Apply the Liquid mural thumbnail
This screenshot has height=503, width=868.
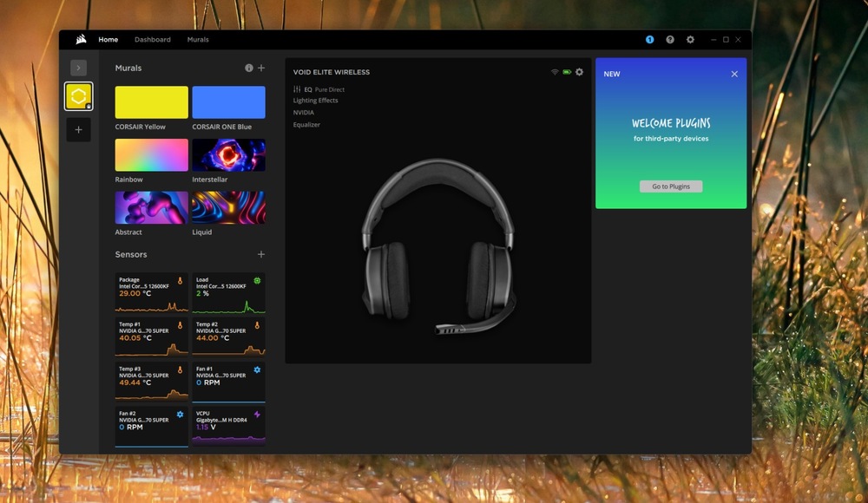pyautogui.click(x=228, y=207)
